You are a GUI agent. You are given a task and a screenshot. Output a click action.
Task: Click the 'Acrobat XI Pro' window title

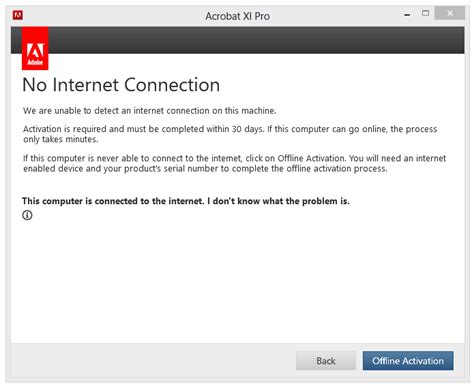tap(237, 16)
